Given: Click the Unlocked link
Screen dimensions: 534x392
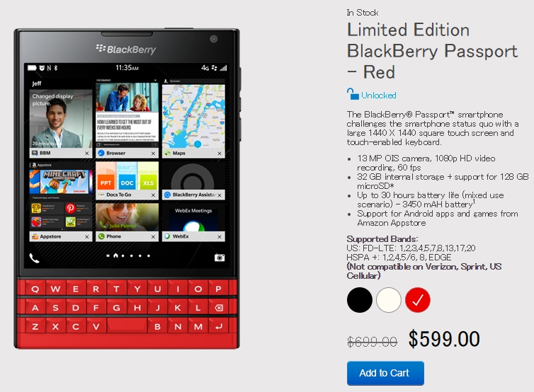Looking at the screenshot, I should pyautogui.click(x=378, y=96).
